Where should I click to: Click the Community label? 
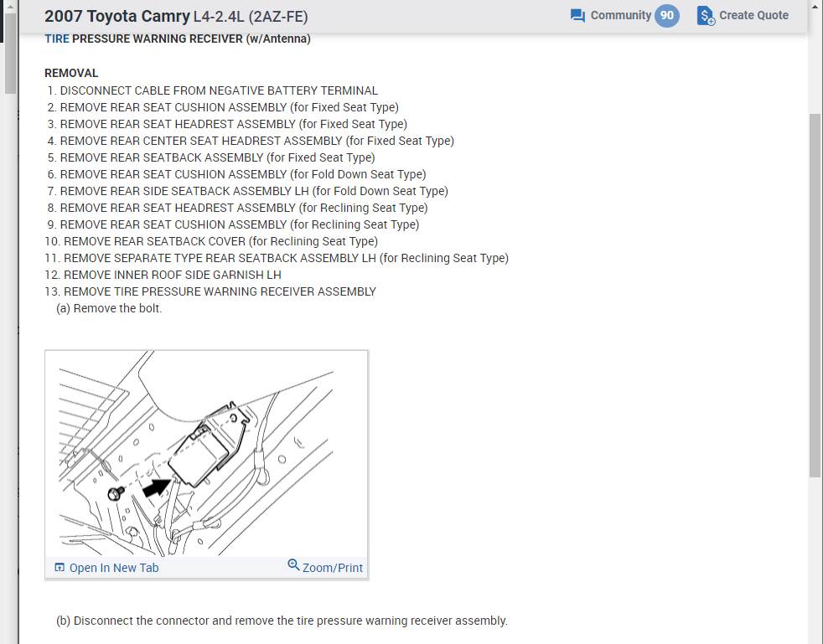(x=621, y=16)
